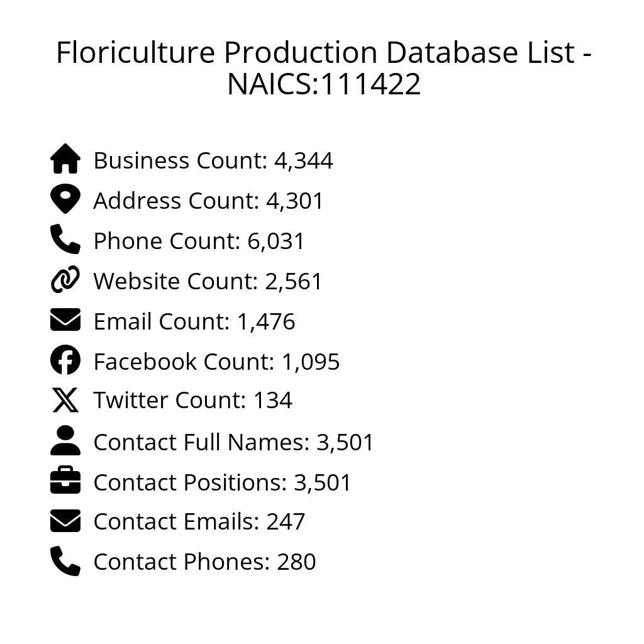
Task: Click the Twitter Count: 134 text
Action: pos(192,401)
